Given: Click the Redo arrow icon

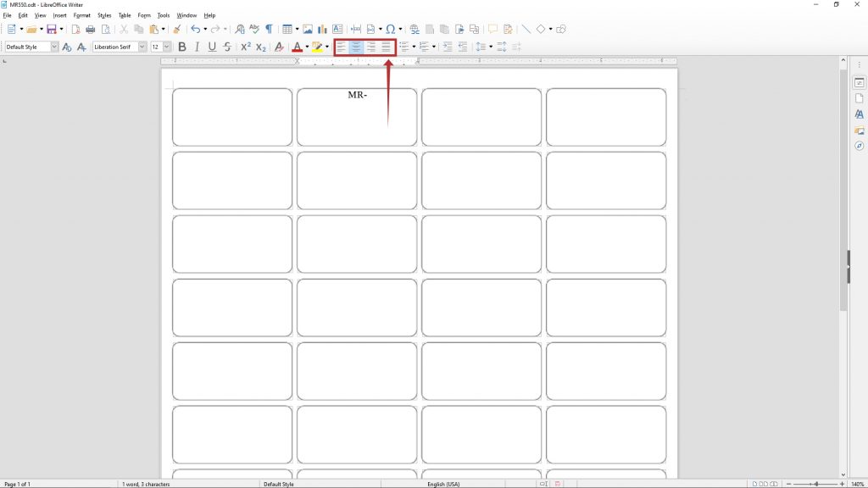Looking at the screenshot, I should (x=215, y=30).
